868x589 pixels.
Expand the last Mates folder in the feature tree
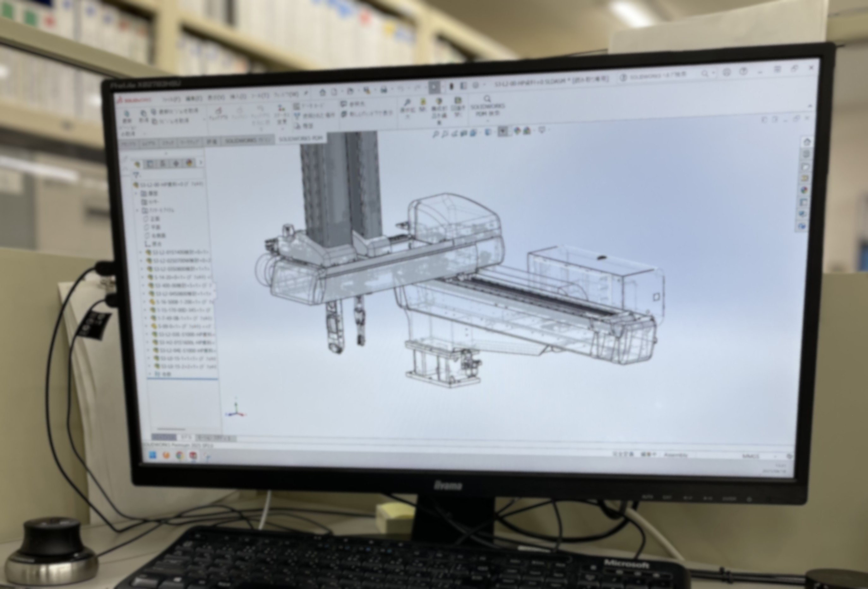tap(150, 374)
